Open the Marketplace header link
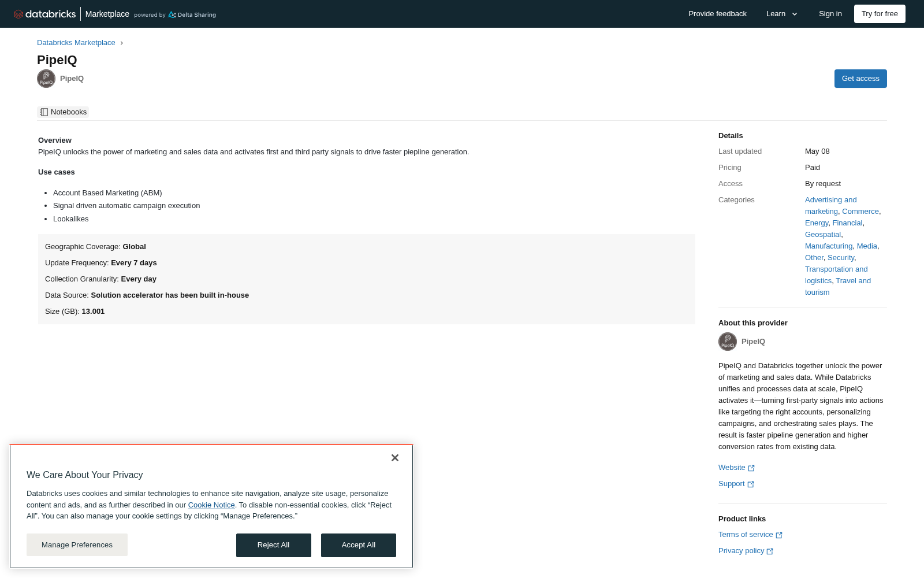This screenshot has height=578, width=924. (x=107, y=14)
